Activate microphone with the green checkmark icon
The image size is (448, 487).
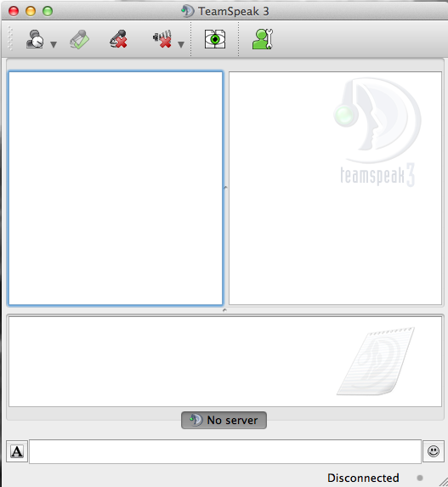80,39
